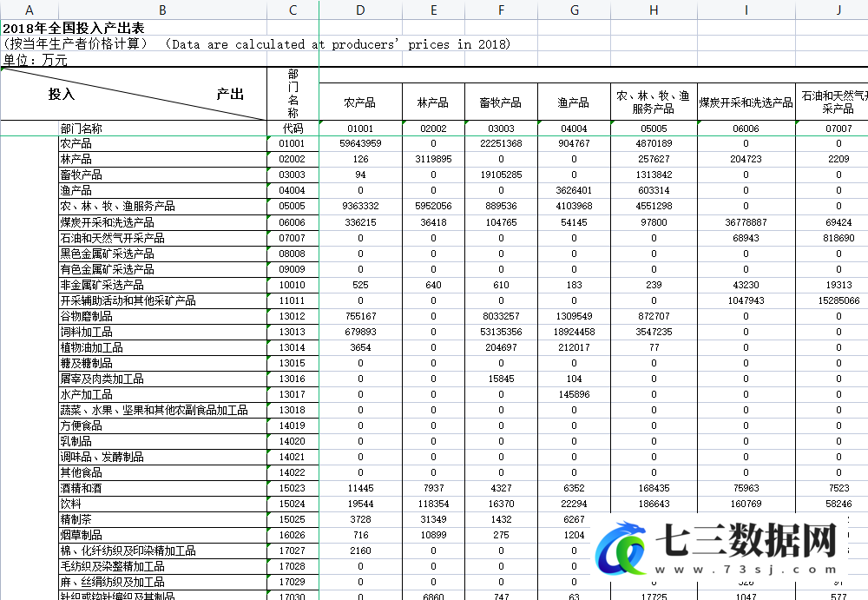Click the '部门名称' cell in column B
The width and height of the screenshot is (868, 600).
pos(163,129)
